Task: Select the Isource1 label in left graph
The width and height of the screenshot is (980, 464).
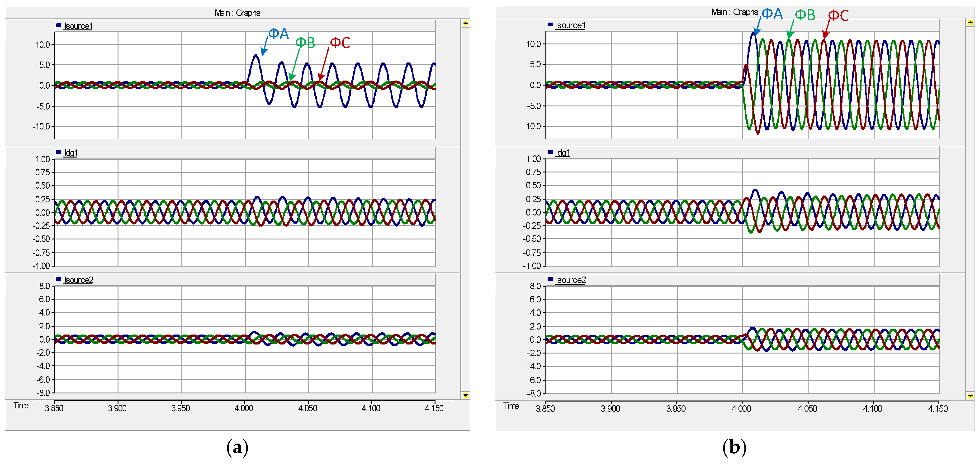Action: click(x=78, y=26)
